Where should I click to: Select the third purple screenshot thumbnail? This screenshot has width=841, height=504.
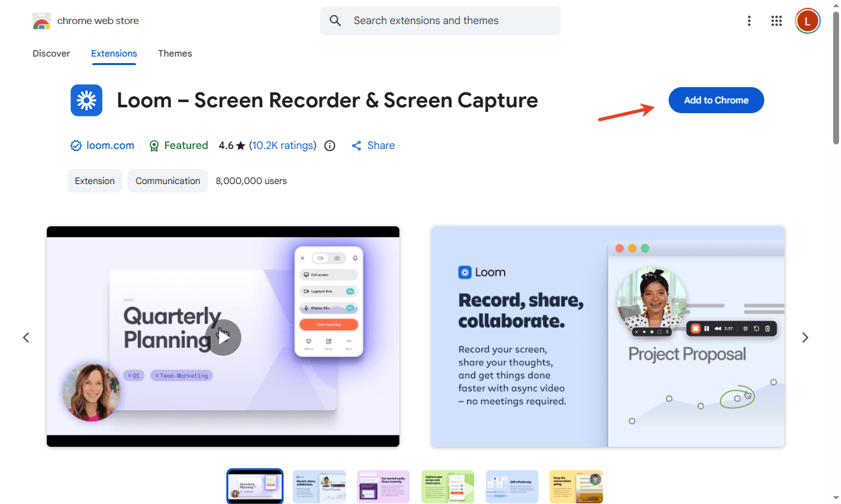coord(384,486)
